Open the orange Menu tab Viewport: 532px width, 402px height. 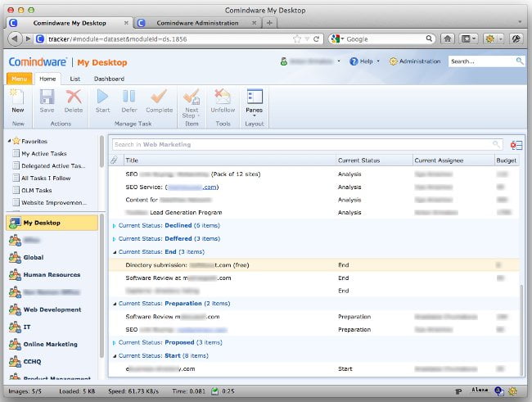point(20,79)
